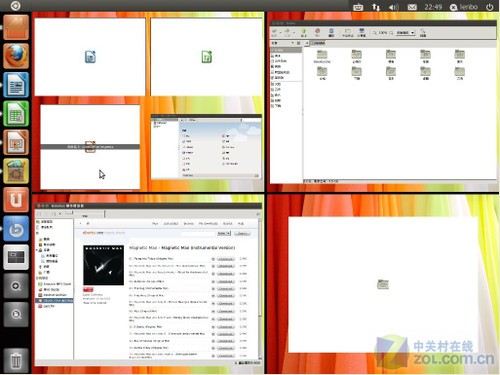This screenshot has width=500, height=375.
Task: Open the network indicator menu
Action: click(x=376, y=7)
